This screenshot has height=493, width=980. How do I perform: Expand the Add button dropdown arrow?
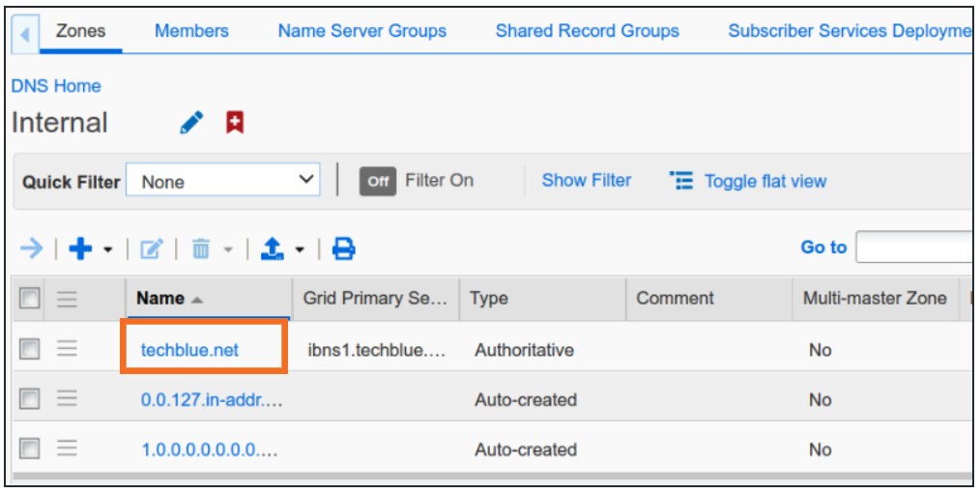click(x=108, y=250)
